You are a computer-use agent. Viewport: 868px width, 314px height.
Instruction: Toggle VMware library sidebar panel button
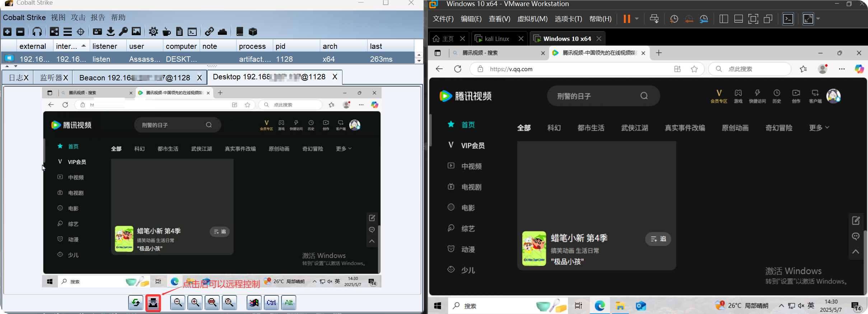[x=724, y=19]
